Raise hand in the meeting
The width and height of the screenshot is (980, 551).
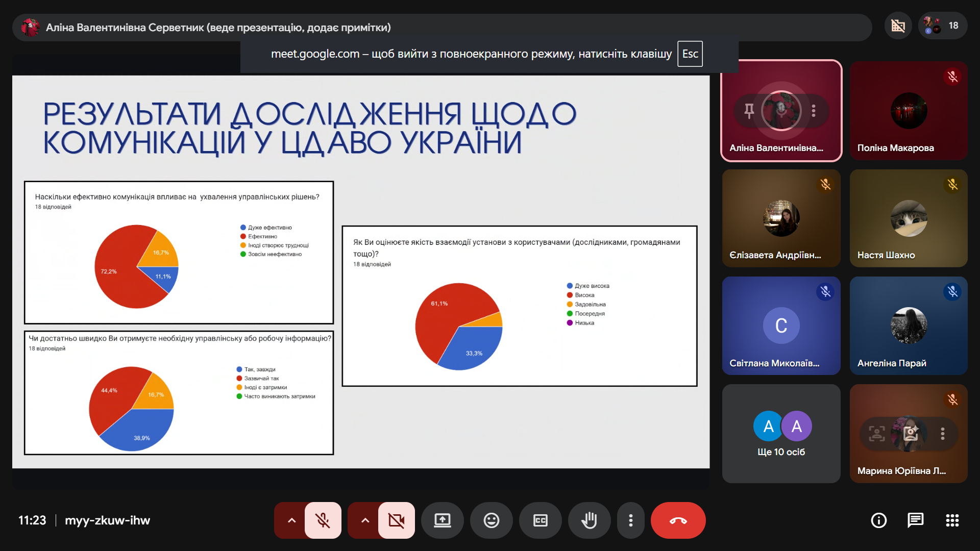[x=590, y=520]
